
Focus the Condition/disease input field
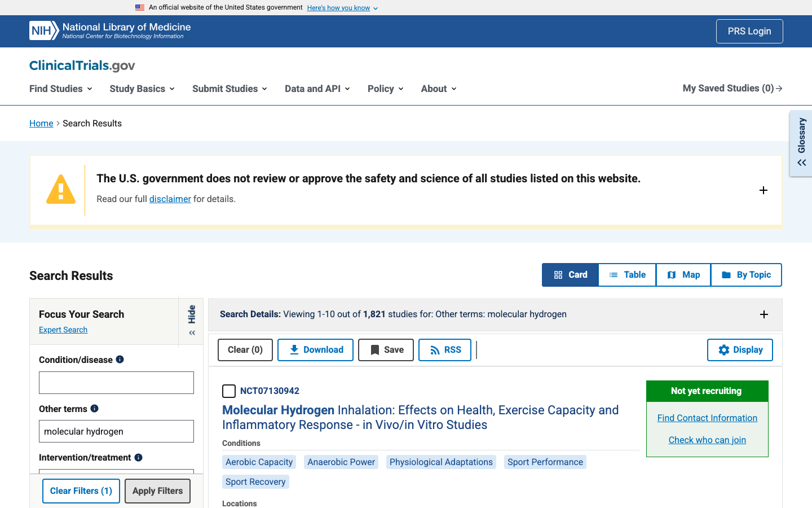(116, 383)
